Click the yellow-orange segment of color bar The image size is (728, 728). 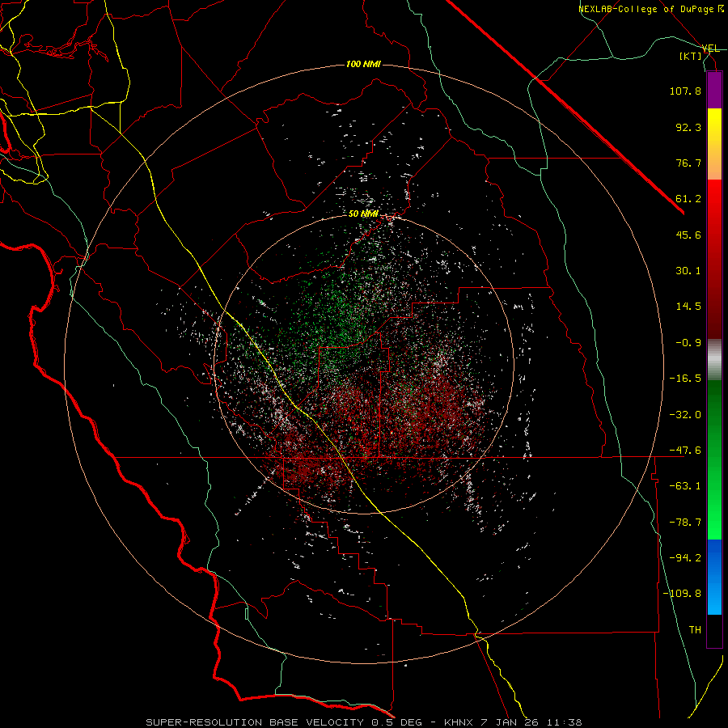coord(714,144)
